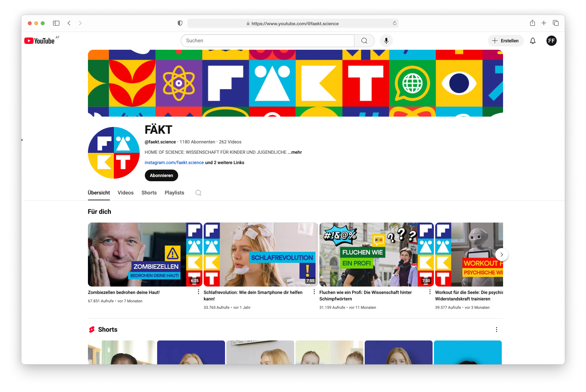Open instagram.com/faekt.science link
This screenshot has height=392, width=586.
click(174, 162)
